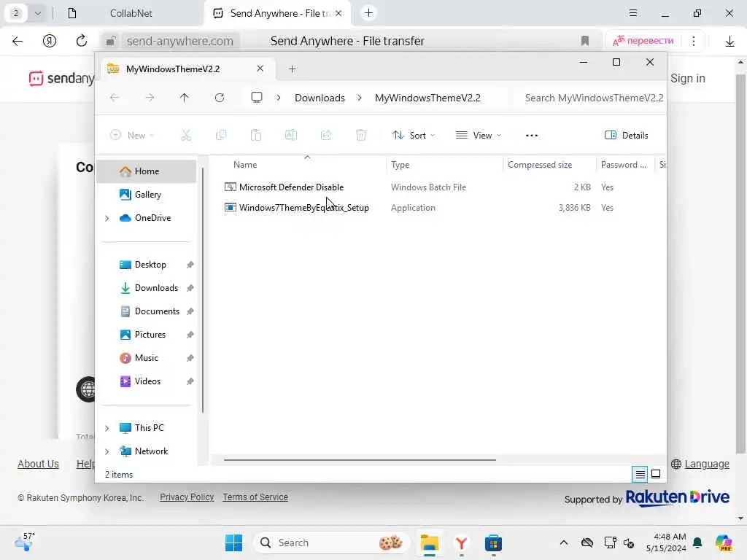The height and width of the screenshot is (560, 747).
Task: Open Music in the navigation pane
Action: [x=146, y=358]
